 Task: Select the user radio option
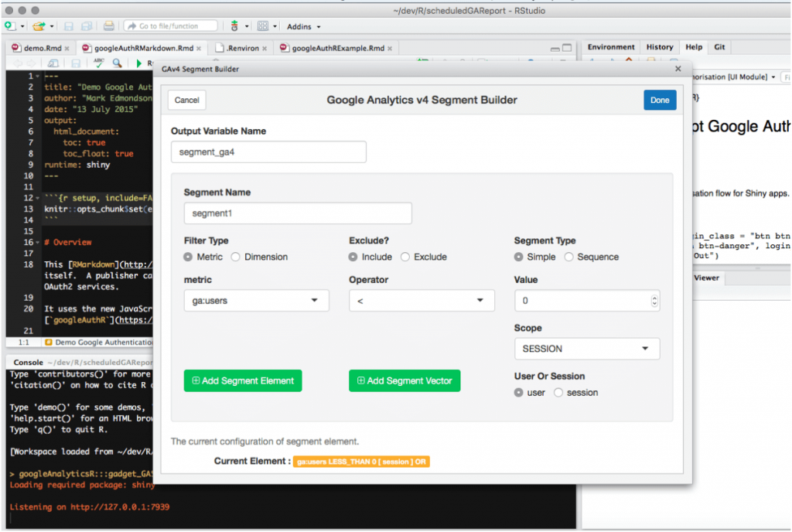(x=518, y=393)
